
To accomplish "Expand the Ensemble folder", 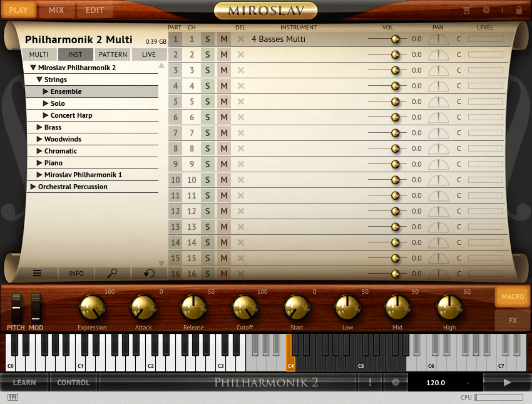I will [46, 91].
